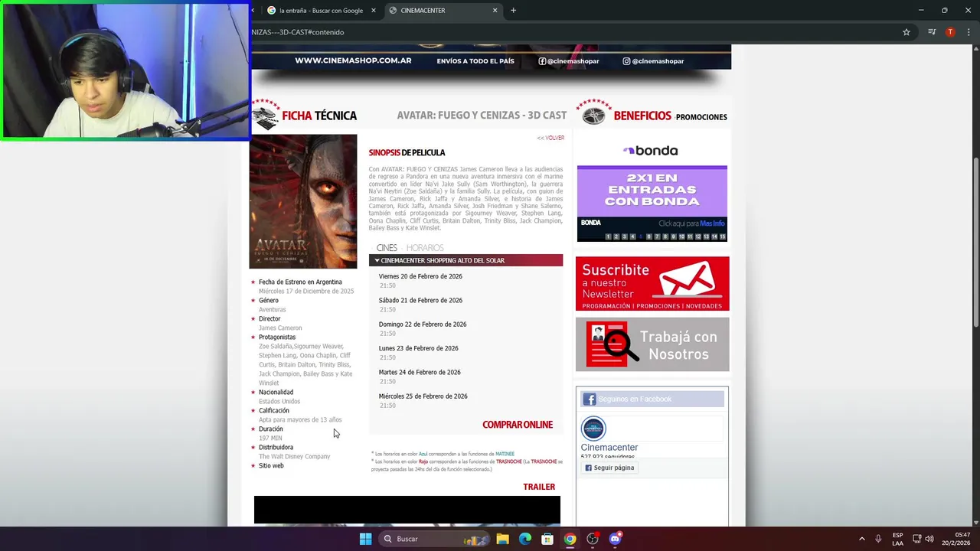Close the 'la entraña - Buscar con Google' tab

coord(374,11)
